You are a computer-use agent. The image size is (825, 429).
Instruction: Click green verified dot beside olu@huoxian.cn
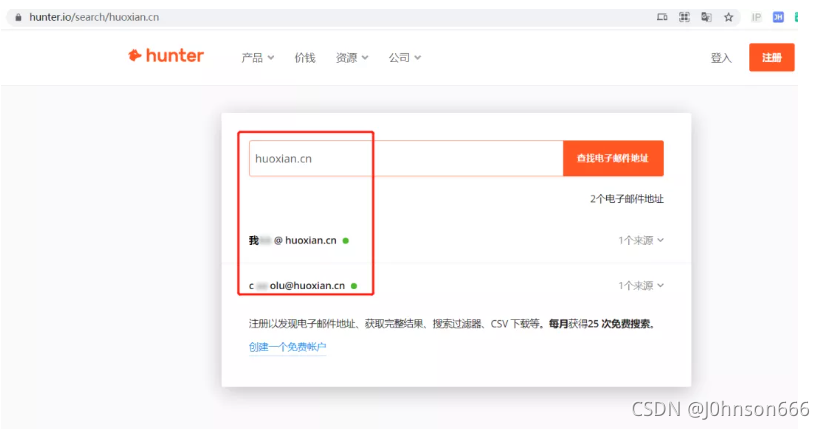tap(354, 286)
